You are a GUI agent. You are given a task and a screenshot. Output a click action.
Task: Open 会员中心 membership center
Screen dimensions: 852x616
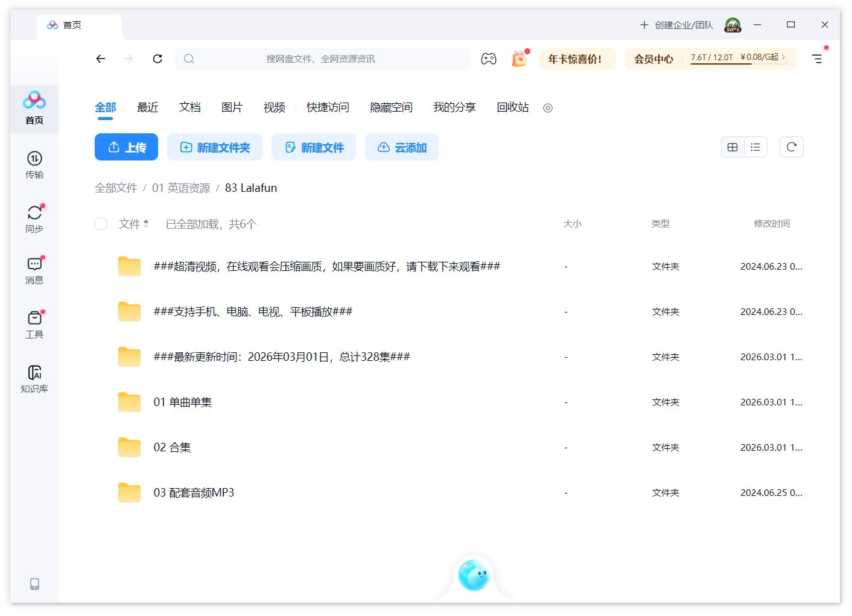click(653, 59)
